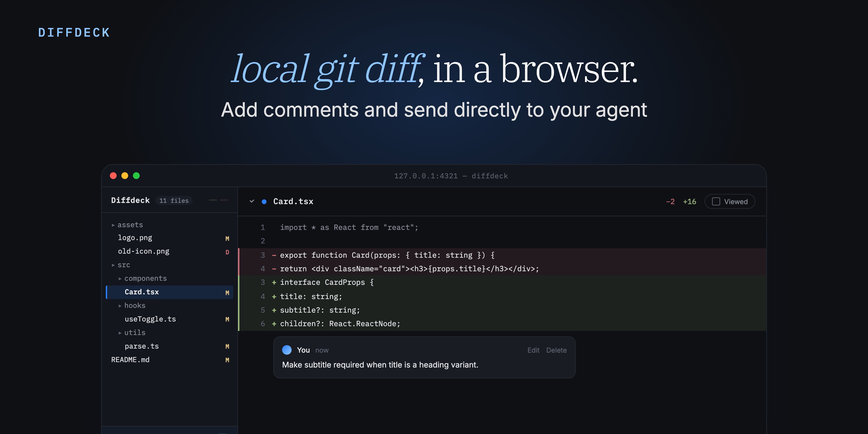Click the DIFFDECK logo
Screen dimensions: 868x434
[x=74, y=33]
